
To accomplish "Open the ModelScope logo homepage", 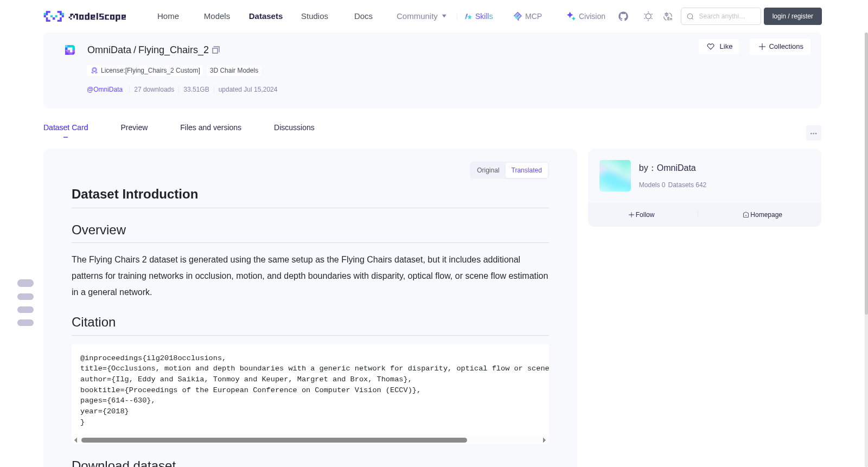I will (85, 16).
